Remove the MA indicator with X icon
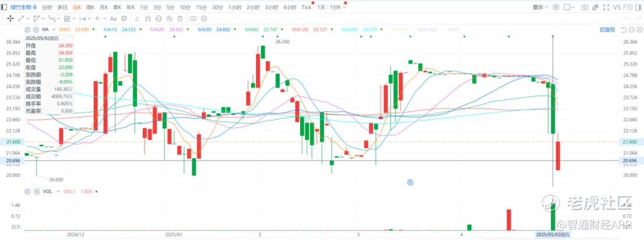Screen dimensions: 644x240 tap(36, 30)
